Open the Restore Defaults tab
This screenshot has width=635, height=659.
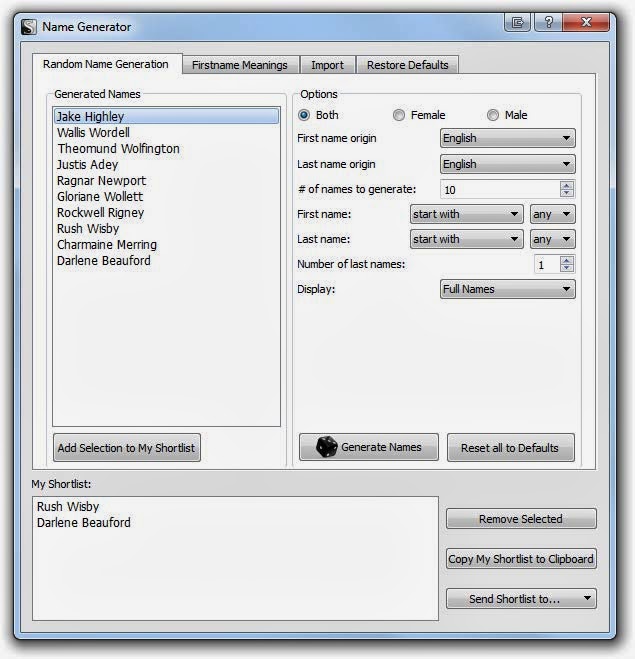click(x=408, y=65)
